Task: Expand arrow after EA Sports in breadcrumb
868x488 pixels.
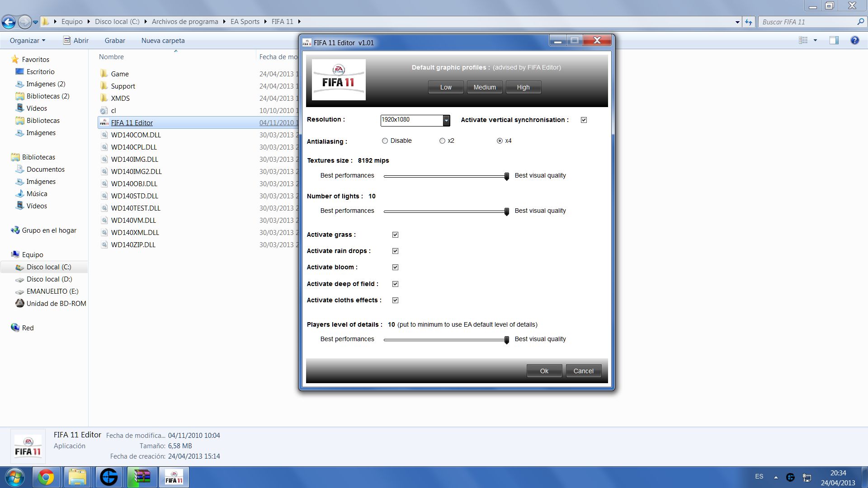Action: (264, 21)
